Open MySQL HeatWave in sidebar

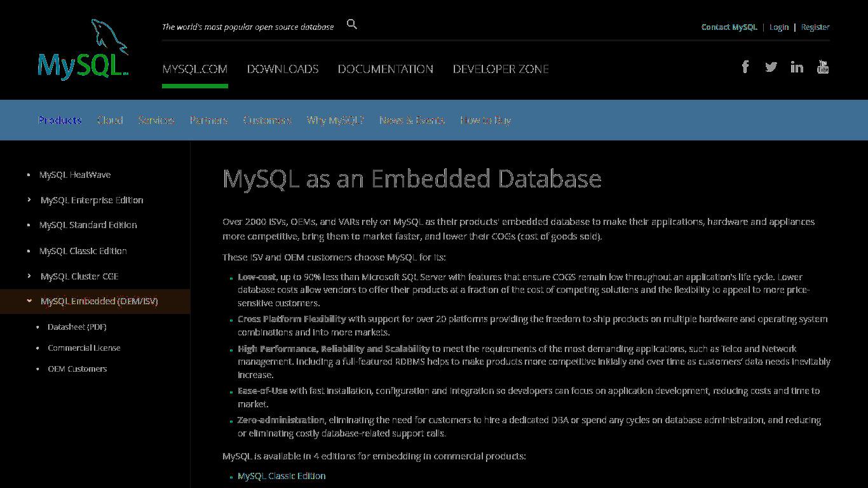tap(75, 175)
